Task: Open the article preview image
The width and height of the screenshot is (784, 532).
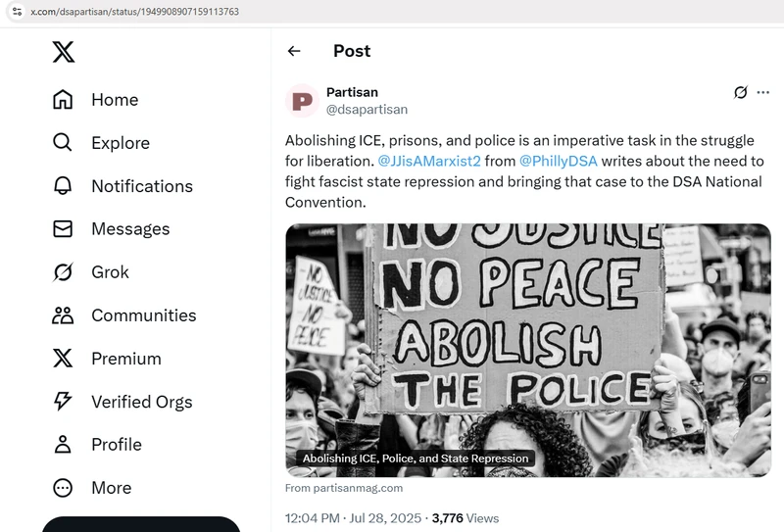Action: click(527, 350)
